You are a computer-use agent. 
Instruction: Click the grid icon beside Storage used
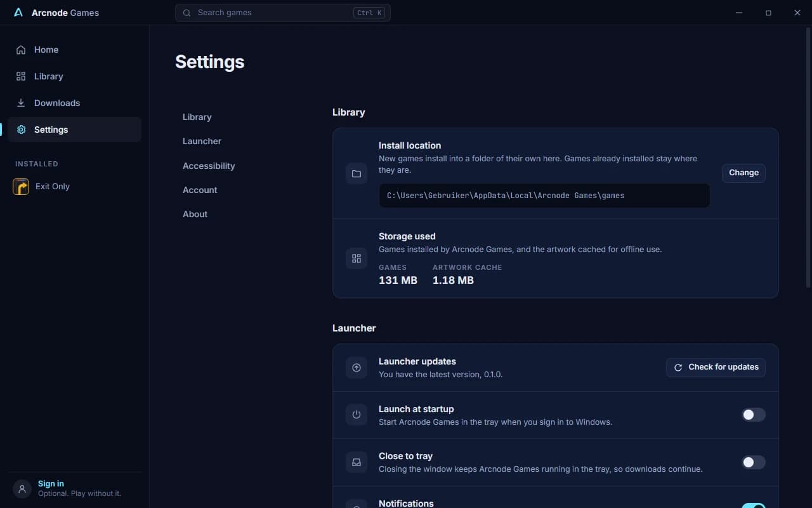(357, 258)
